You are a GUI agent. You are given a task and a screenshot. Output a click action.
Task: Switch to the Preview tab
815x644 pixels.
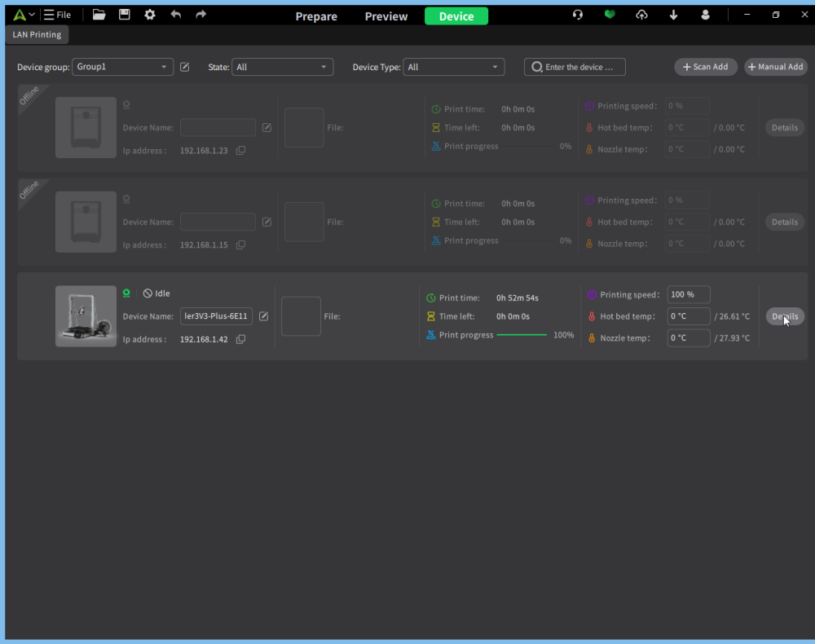(x=386, y=16)
